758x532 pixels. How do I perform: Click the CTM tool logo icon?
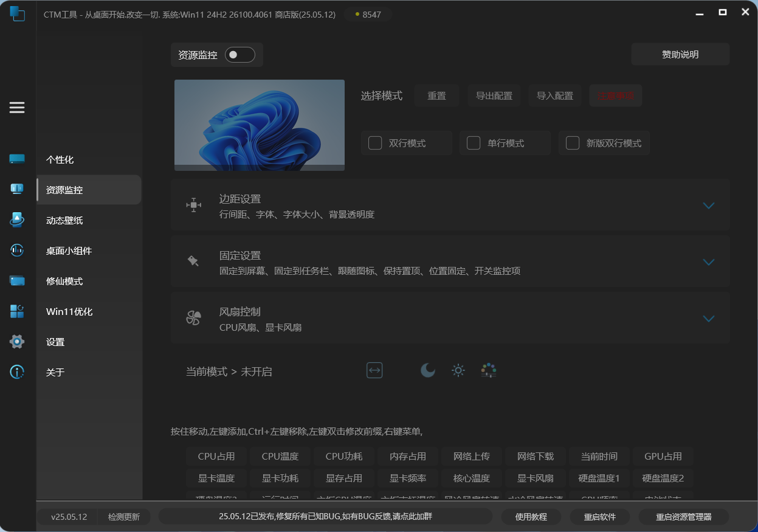[17, 13]
